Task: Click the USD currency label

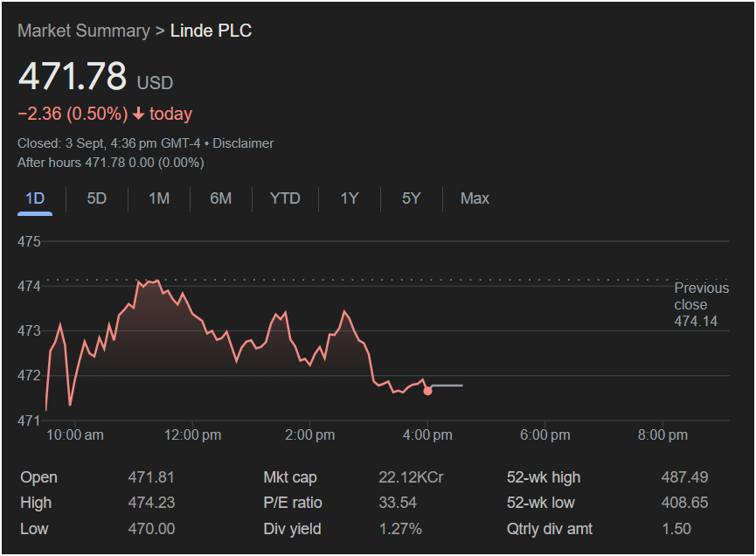Action: pyautogui.click(x=155, y=83)
